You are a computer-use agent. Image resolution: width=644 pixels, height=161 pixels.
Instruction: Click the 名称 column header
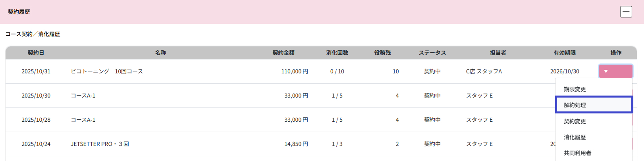pos(160,53)
